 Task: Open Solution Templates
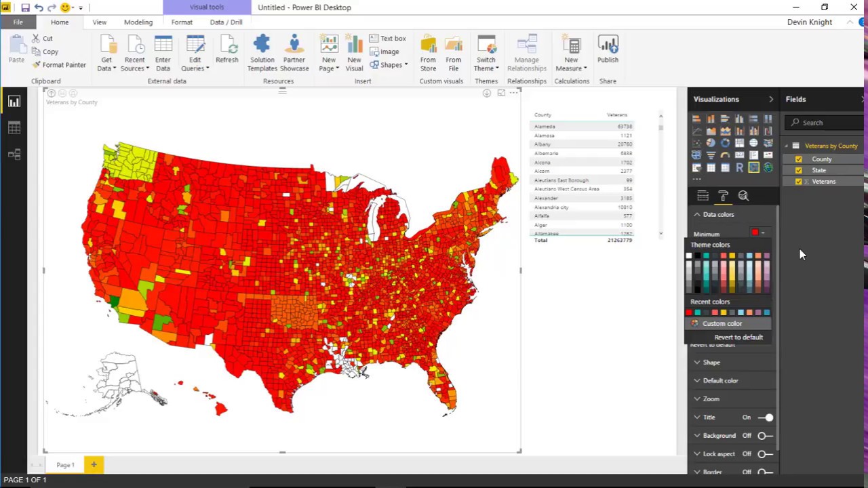tap(262, 53)
